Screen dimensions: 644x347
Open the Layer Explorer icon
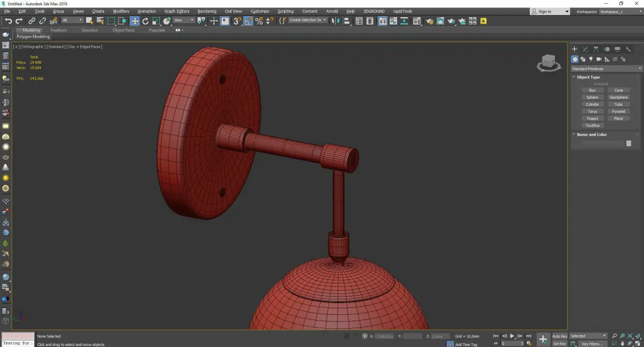[x=370, y=21]
